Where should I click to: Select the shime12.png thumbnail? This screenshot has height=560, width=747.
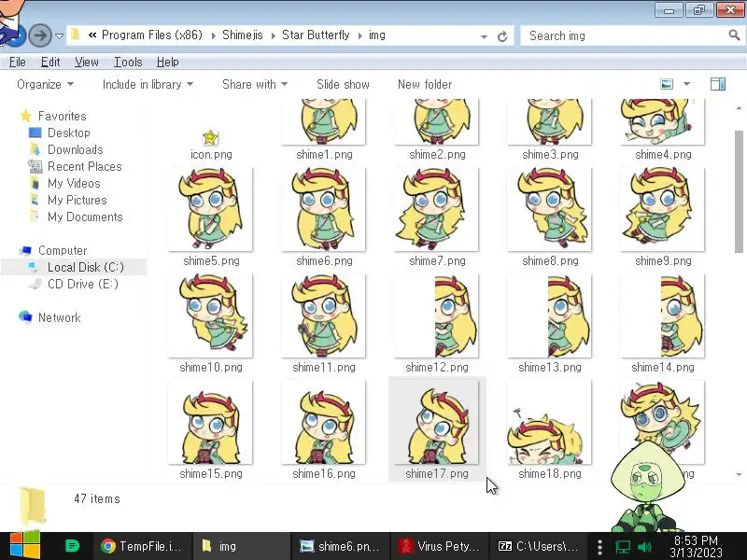437,315
